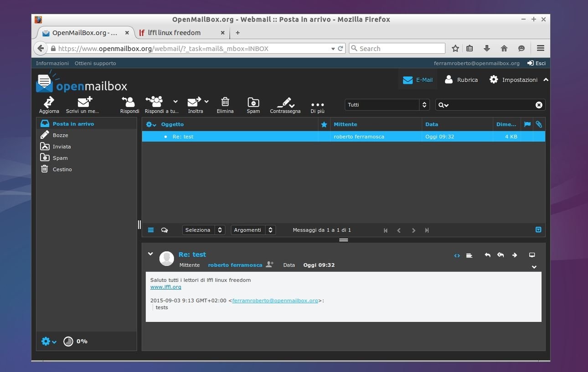Image resolution: width=588 pixels, height=372 pixels.
Task: Compose a new message with Scrivi
Action: pos(84,103)
